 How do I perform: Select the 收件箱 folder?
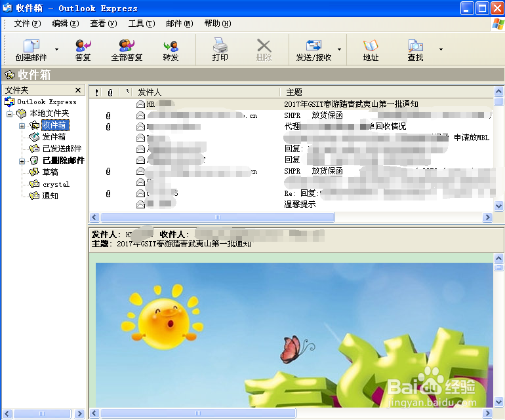(x=55, y=125)
